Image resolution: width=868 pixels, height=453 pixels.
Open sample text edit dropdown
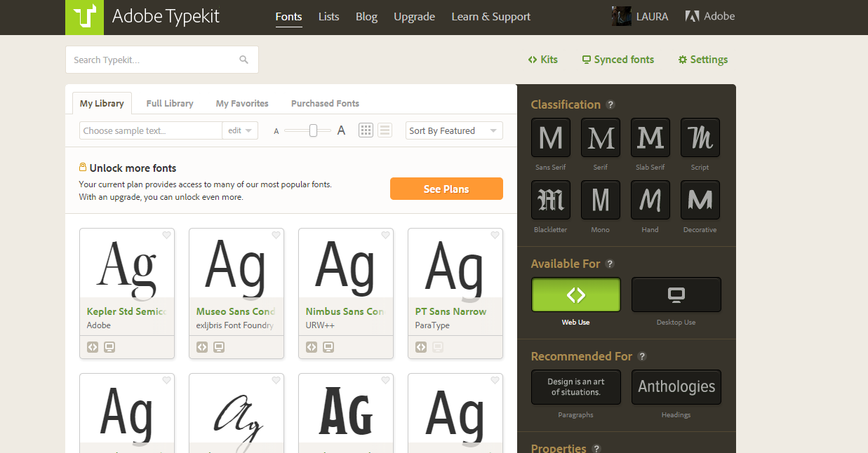point(240,130)
